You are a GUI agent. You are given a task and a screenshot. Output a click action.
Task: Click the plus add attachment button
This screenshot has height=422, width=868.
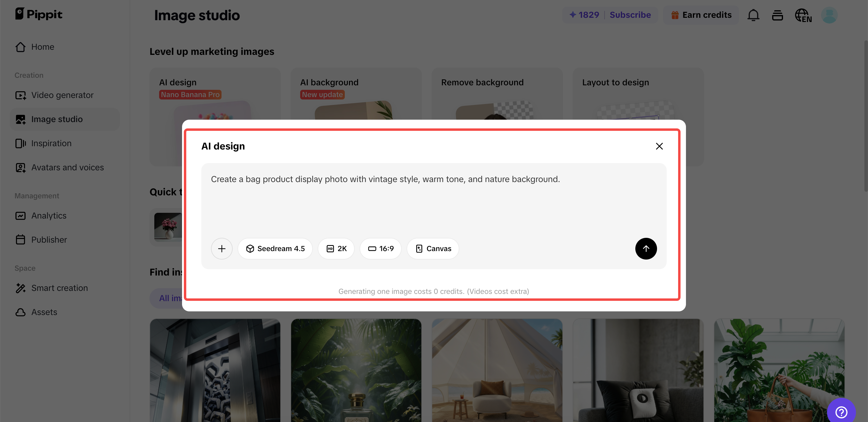pyautogui.click(x=222, y=248)
